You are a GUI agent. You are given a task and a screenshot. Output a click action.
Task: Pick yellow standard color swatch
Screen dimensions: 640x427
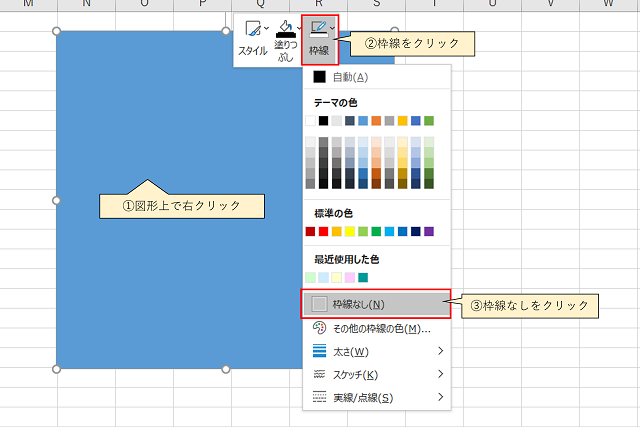350,231
